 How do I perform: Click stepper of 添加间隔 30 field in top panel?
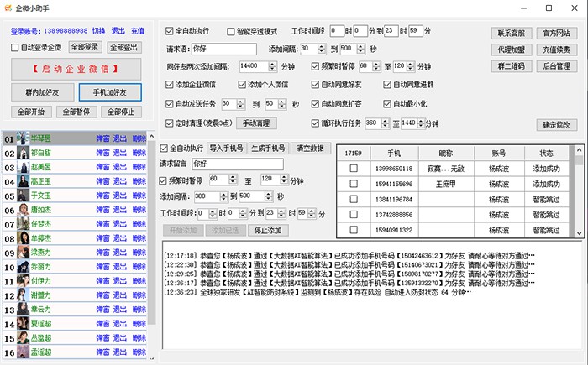tap(322, 49)
